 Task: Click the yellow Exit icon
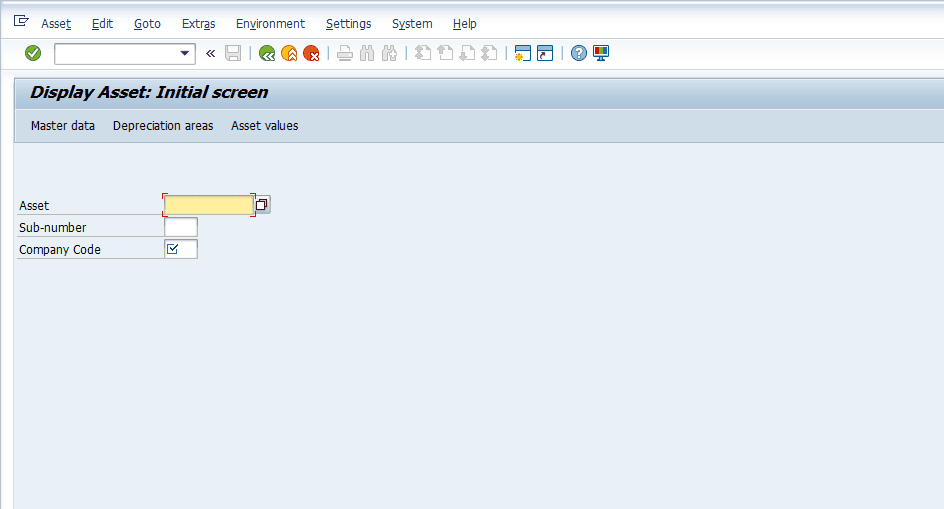tap(289, 54)
